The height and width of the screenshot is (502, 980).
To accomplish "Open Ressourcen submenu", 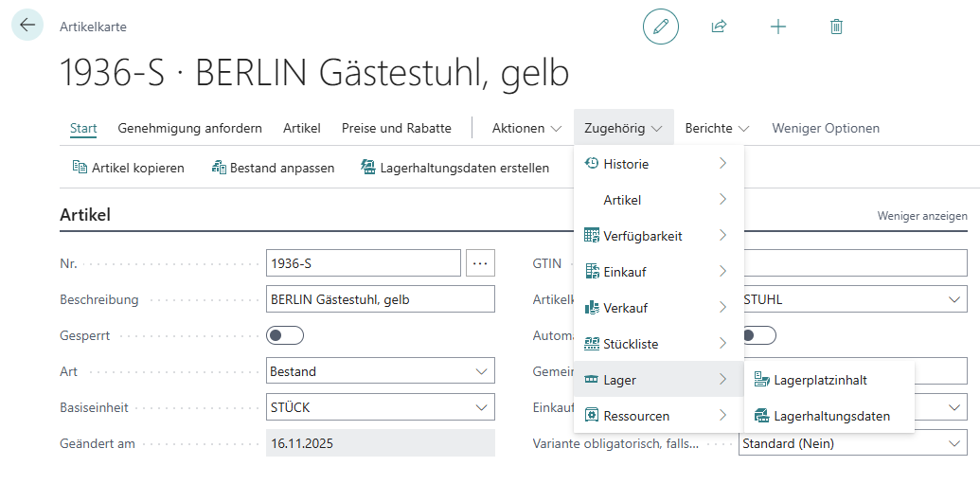I will point(659,416).
